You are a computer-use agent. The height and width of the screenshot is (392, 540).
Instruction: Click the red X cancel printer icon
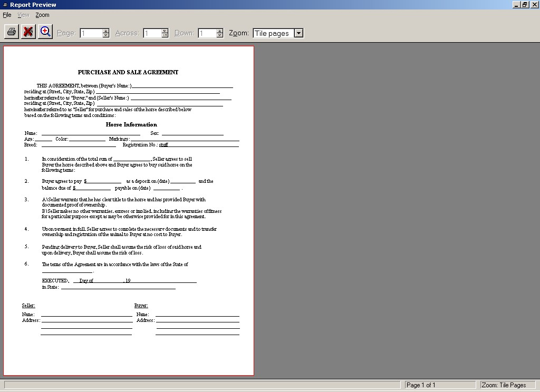click(28, 32)
